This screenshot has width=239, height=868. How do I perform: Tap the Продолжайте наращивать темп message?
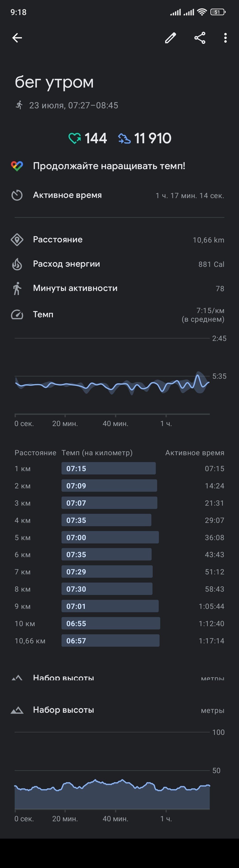pos(109,166)
